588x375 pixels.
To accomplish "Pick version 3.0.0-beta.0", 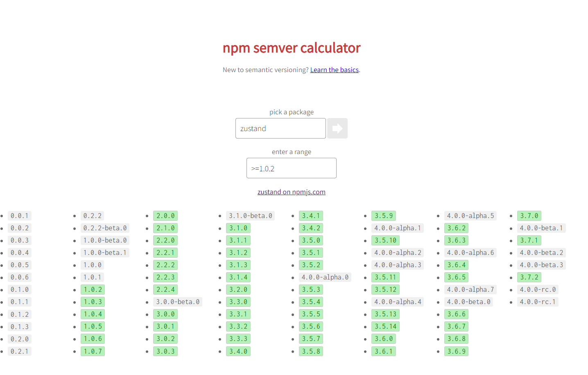I will click(x=178, y=302).
